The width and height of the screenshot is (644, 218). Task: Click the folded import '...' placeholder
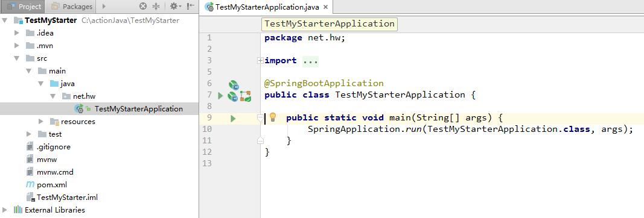point(310,61)
